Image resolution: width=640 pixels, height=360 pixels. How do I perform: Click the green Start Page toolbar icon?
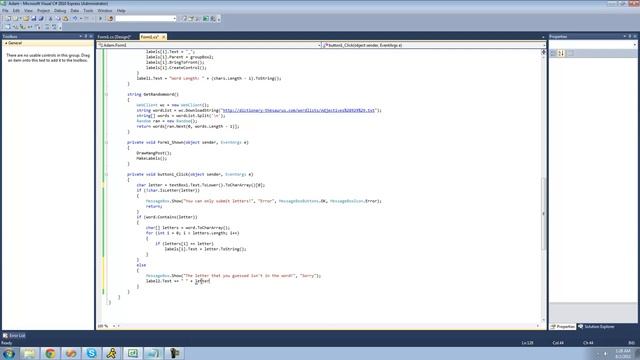206,19
